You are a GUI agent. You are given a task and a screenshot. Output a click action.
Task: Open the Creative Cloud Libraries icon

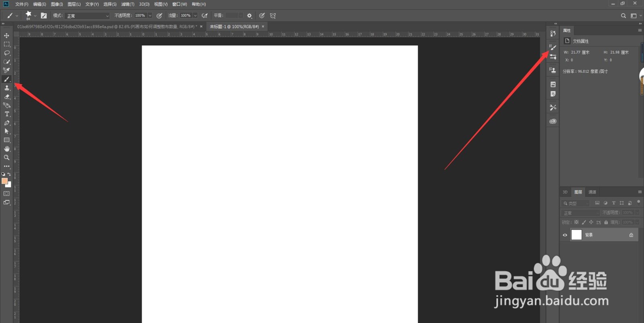553,121
